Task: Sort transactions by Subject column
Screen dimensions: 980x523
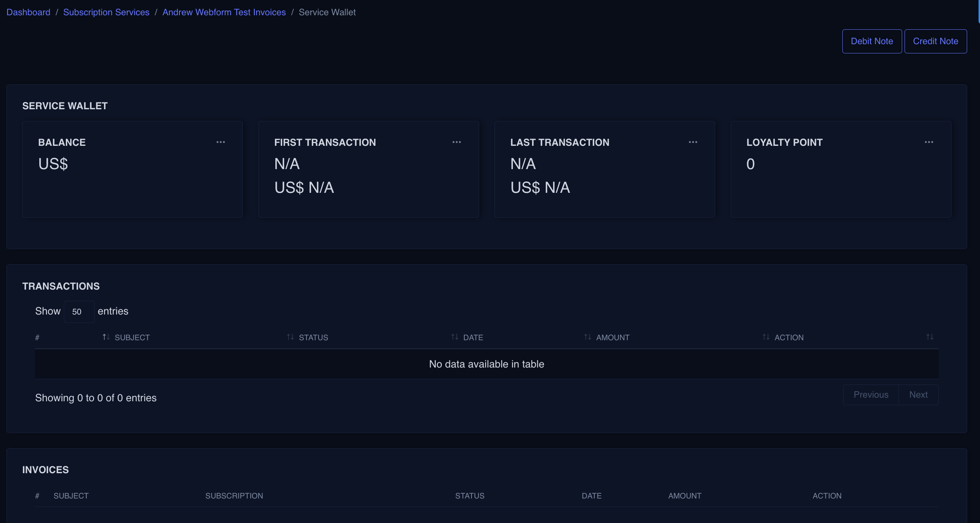Action: 132,337
